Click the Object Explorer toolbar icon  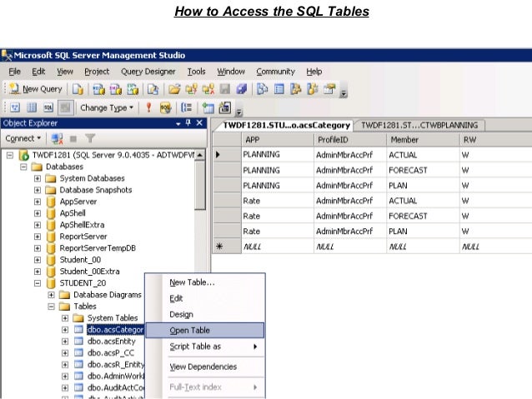[x=296, y=89]
